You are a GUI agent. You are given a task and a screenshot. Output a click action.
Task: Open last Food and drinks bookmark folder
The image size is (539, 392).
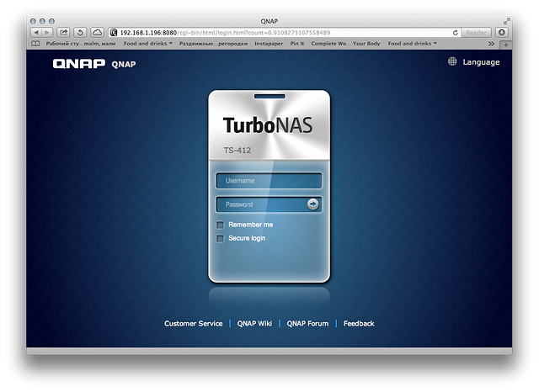click(x=412, y=44)
